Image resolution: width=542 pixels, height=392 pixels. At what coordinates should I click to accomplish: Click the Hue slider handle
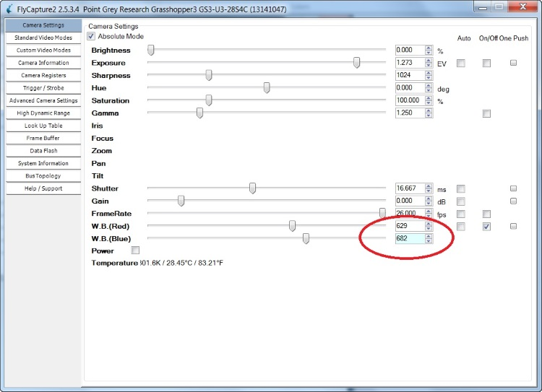pos(267,88)
